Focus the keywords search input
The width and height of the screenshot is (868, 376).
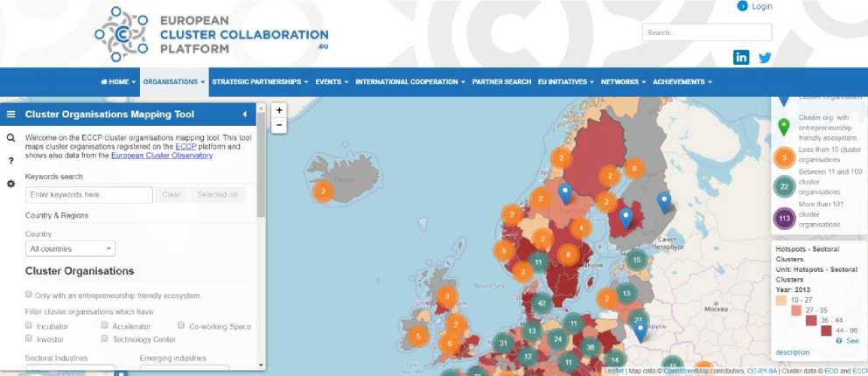(88, 195)
